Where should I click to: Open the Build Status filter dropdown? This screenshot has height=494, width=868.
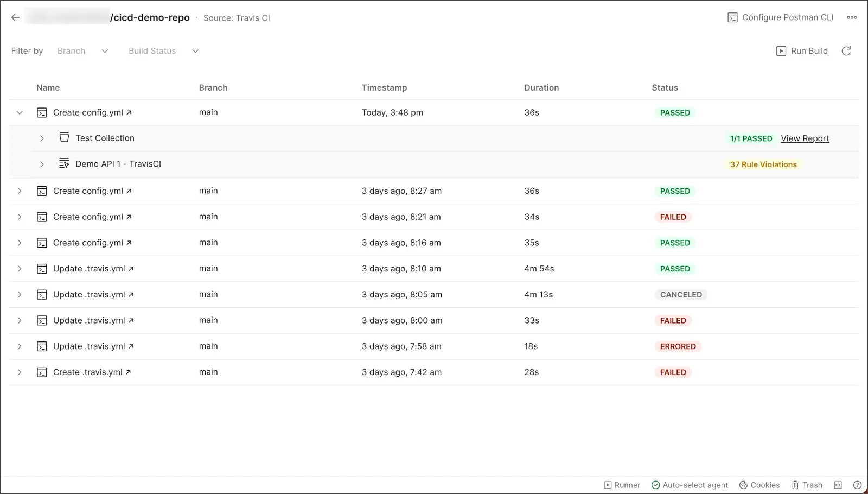(x=163, y=51)
